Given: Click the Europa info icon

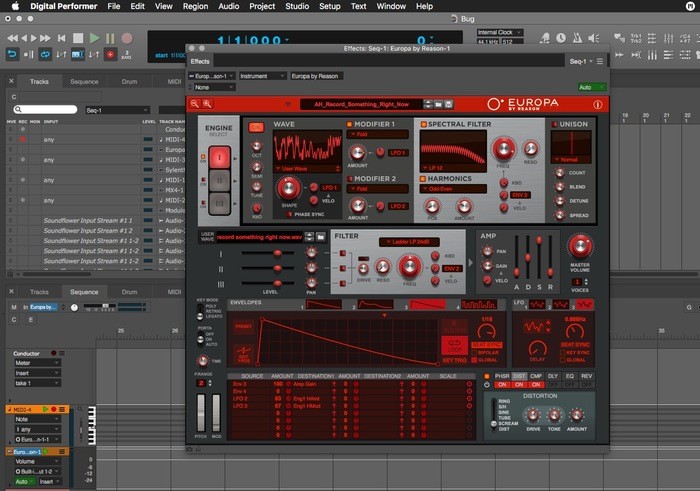Looking at the screenshot, I should tap(597, 104).
